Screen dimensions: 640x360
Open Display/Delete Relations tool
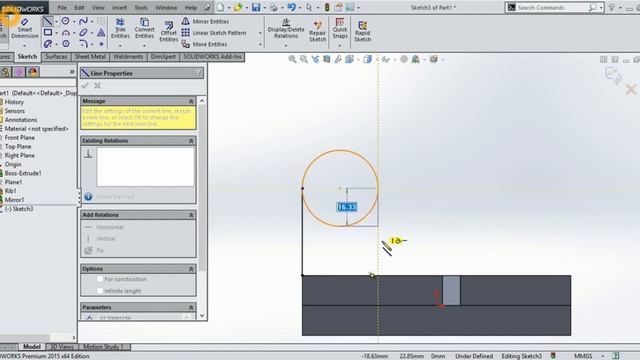pos(286,29)
